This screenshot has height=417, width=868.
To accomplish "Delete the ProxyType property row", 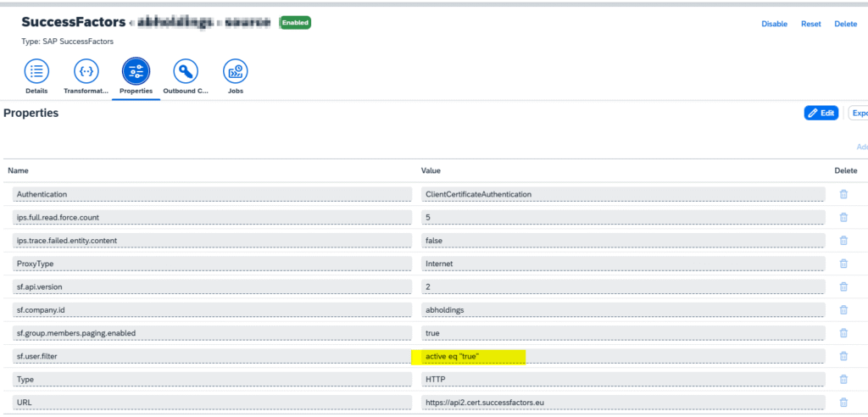I will (x=843, y=264).
